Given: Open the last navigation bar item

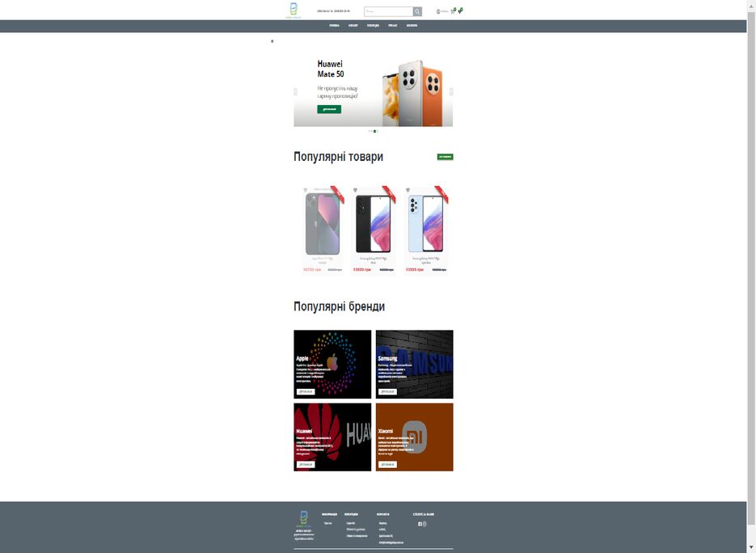Looking at the screenshot, I should point(412,26).
